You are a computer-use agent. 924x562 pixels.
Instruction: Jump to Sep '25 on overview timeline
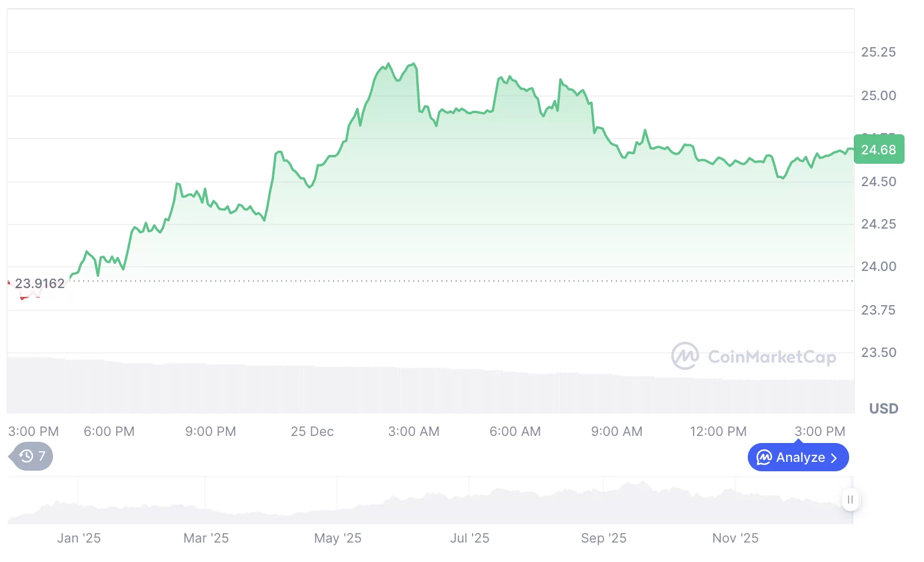[603, 538]
